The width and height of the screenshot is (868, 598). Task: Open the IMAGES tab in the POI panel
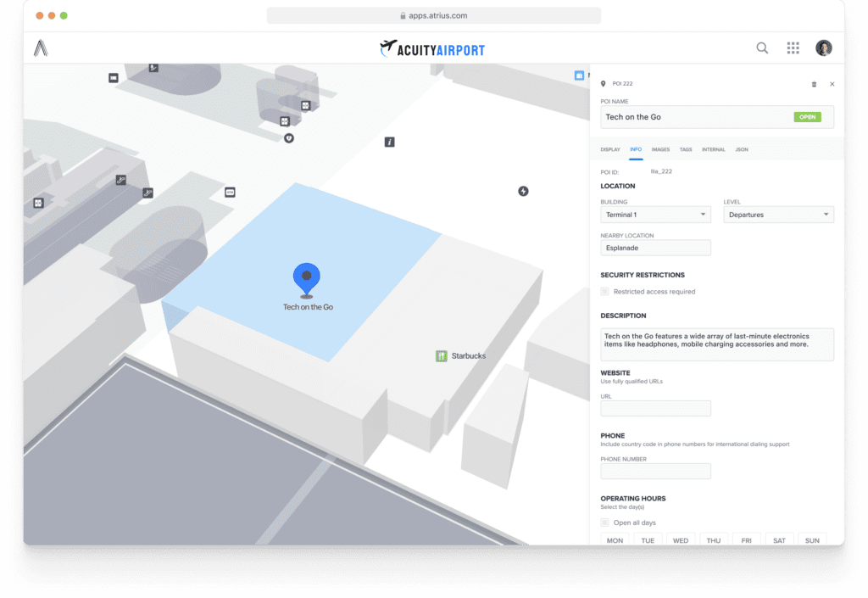[x=660, y=149]
